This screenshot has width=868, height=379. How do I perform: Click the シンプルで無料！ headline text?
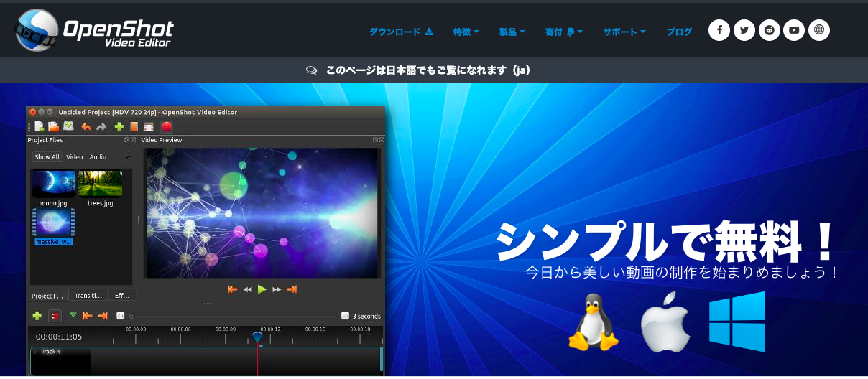pos(668,241)
